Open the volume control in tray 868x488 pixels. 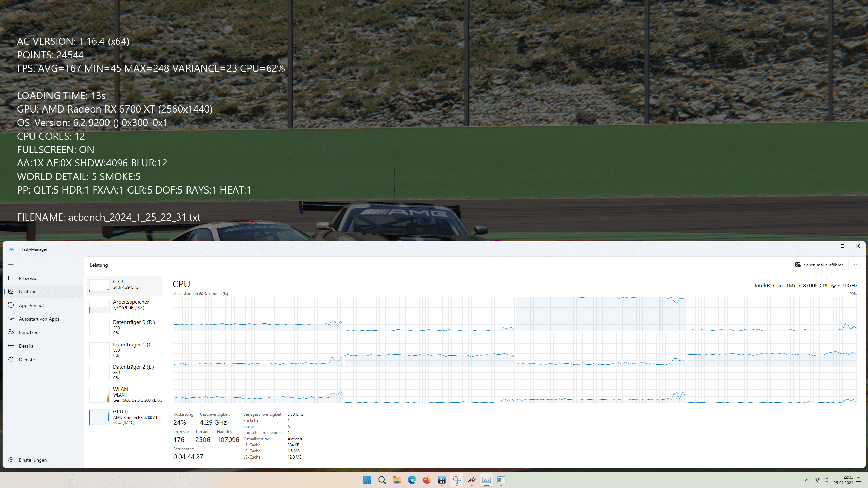[x=825, y=480]
